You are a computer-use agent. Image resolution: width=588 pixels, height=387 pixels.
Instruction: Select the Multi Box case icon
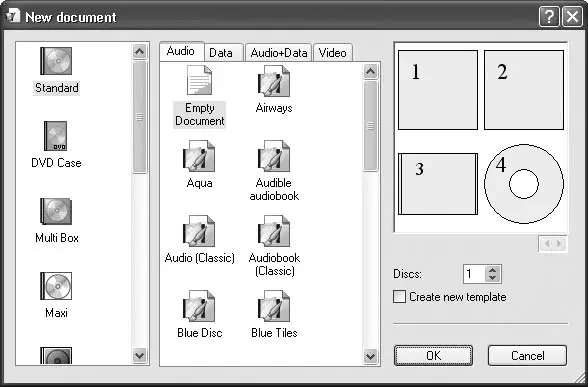click(56, 211)
